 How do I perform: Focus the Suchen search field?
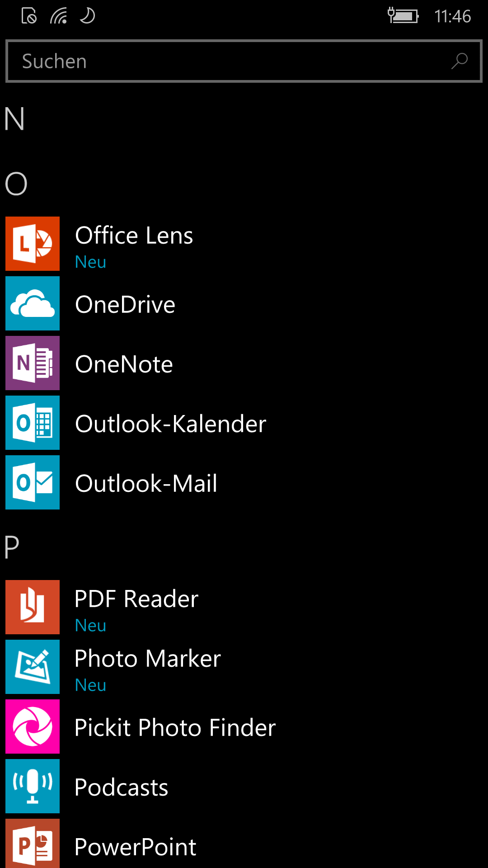(x=244, y=61)
